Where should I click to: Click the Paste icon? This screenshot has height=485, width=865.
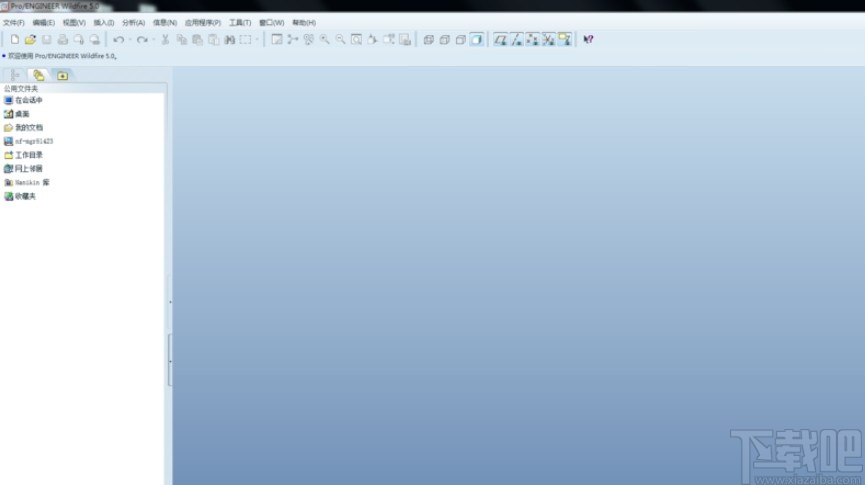(197, 39)
